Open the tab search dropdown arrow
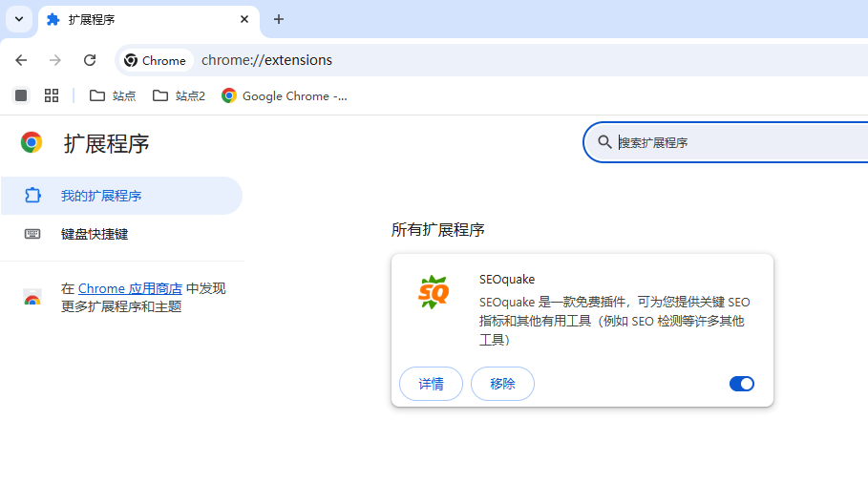Viewport: 868px width, 504px height. [19, 19]
